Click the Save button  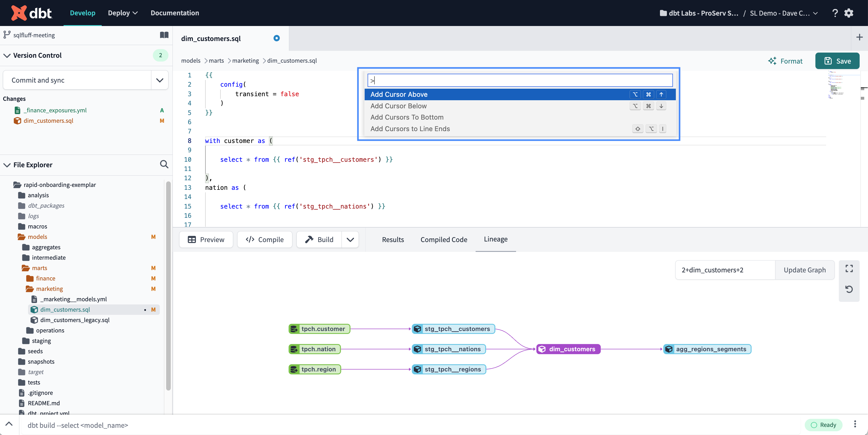coord(838,61)
